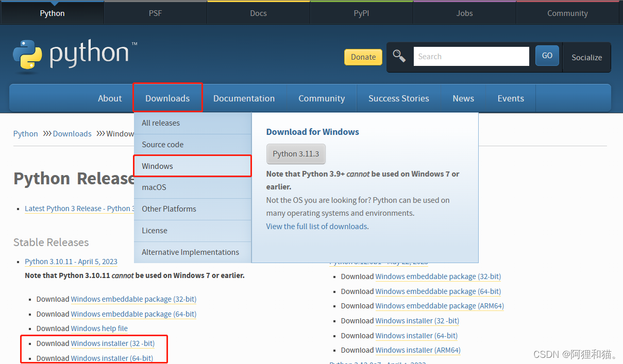Open Python 3.10.11 - April 5, 2023 link

point(71,262)
